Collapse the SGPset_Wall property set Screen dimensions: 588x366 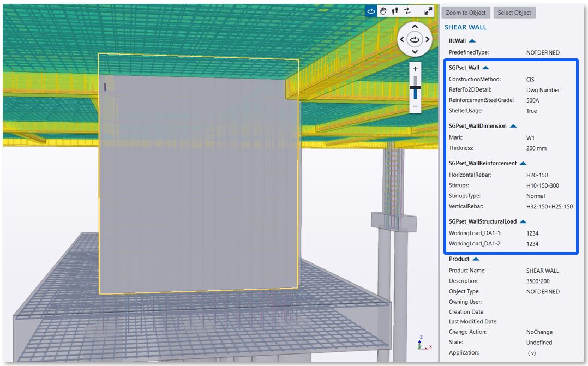click(485, 68)
